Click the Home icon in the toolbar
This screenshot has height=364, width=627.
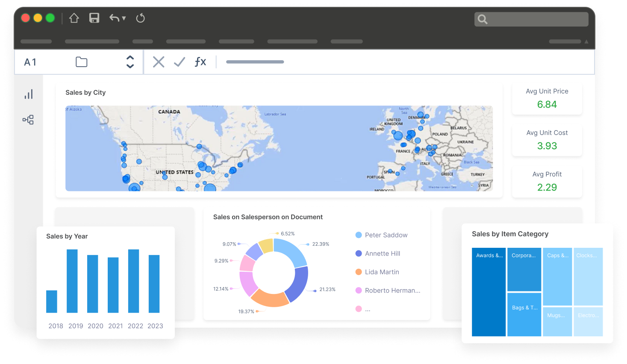pos(74,18)
